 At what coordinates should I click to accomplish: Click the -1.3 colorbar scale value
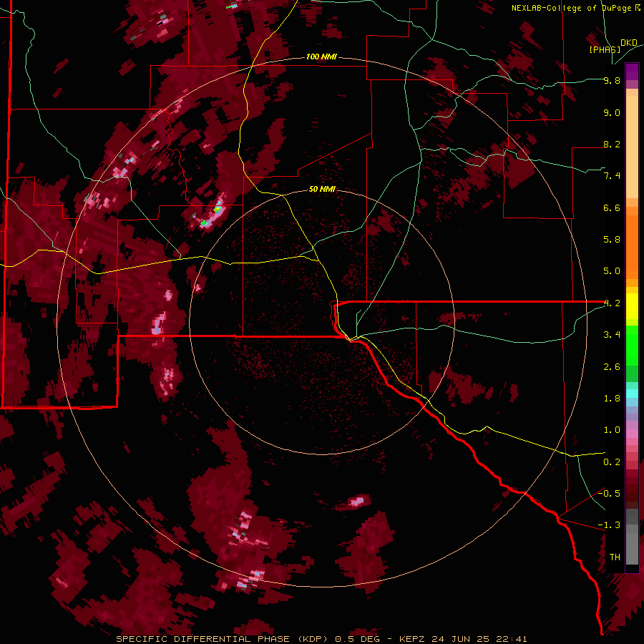tap(609, 525)
